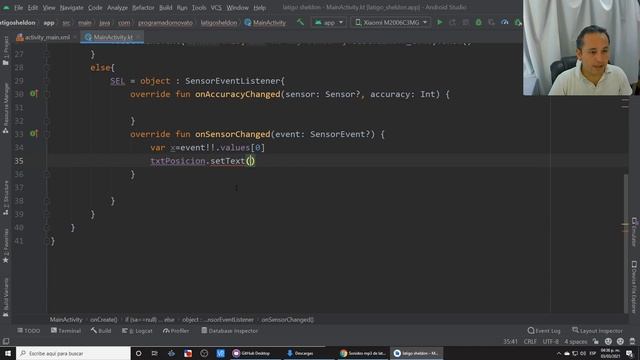This screenshot has height=360, width=640.
Task: Click the Profile app gauge icon
Action: tap(505, 22)
